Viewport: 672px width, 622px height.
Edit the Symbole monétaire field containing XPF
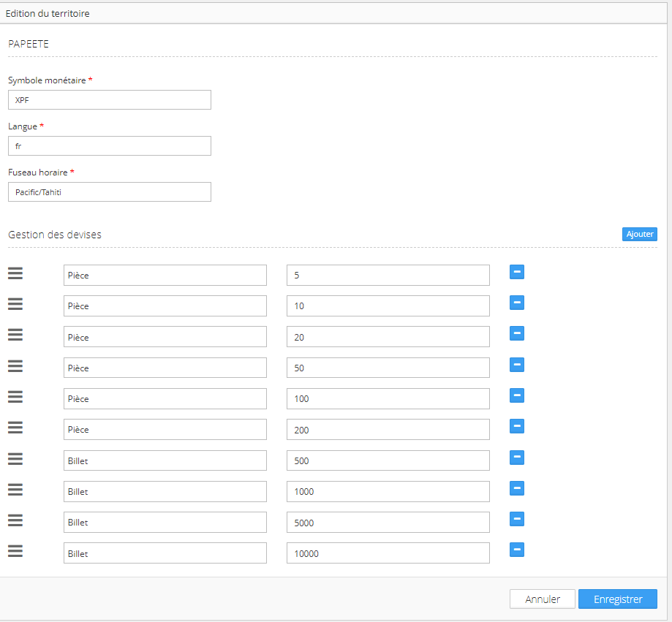[110, 100]
